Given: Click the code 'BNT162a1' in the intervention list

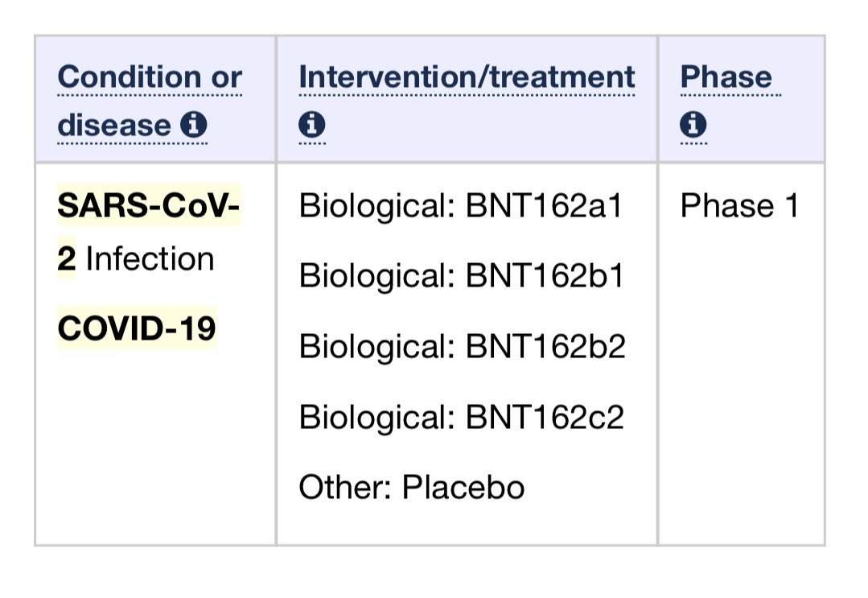Looking at the screenshot, I should pos(544,206).
